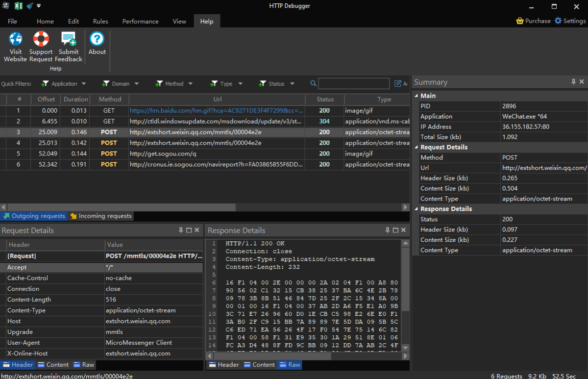588x379 pixels.
Task: Pin the Response Details panel
Action: [x=387, y=230]
